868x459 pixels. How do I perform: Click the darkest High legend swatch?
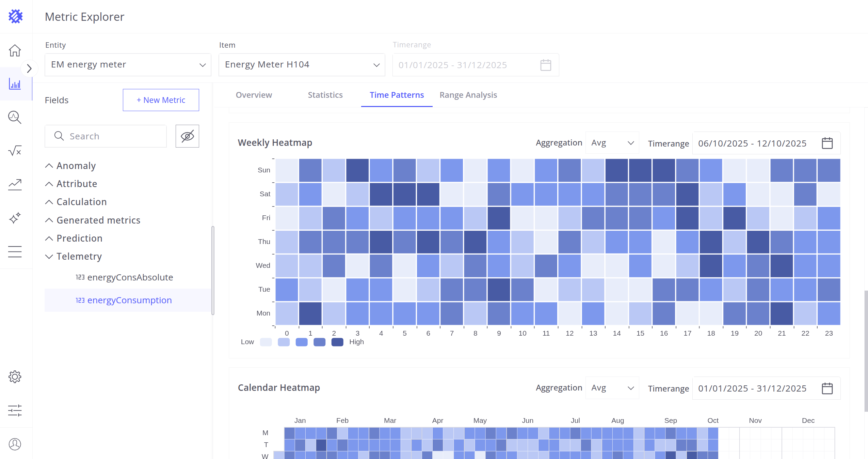[337, 342]
